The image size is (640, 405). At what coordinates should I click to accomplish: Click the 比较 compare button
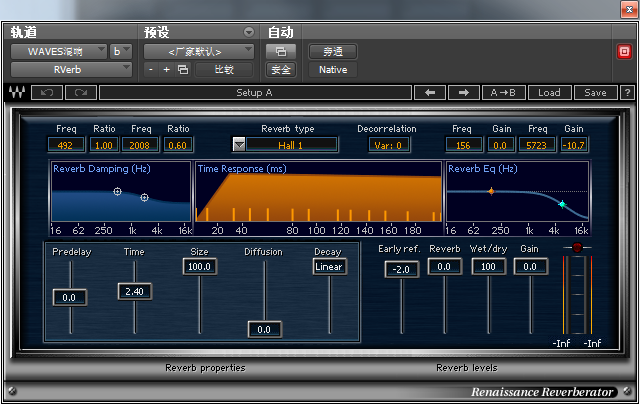tap(224, 70)
